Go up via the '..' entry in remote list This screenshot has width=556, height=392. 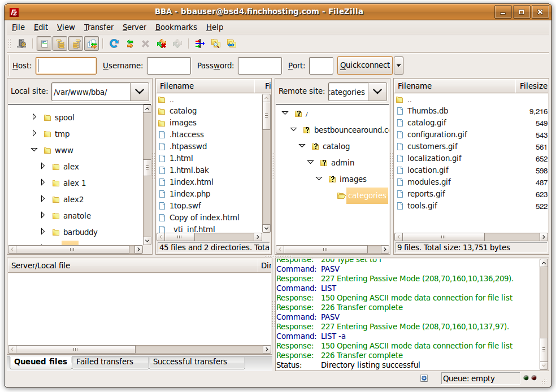[x=409, y=101]
